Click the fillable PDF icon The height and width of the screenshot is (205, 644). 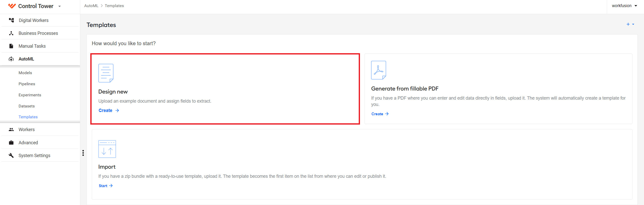(379, 70)
